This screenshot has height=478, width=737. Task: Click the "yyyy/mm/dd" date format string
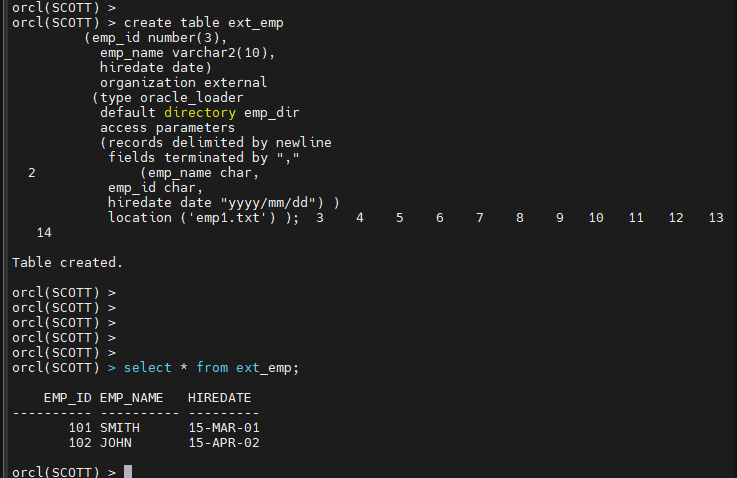(x=267, y=203)
